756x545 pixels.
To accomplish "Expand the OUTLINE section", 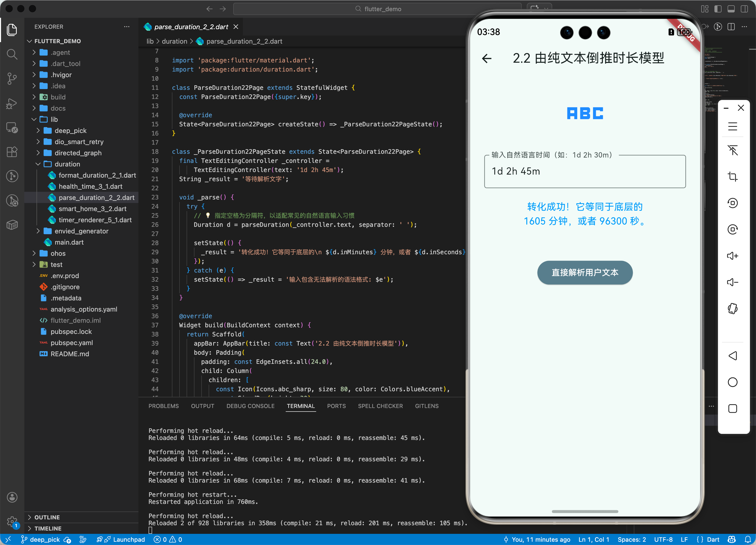I will pyautogui.click(x=47, y=517).
